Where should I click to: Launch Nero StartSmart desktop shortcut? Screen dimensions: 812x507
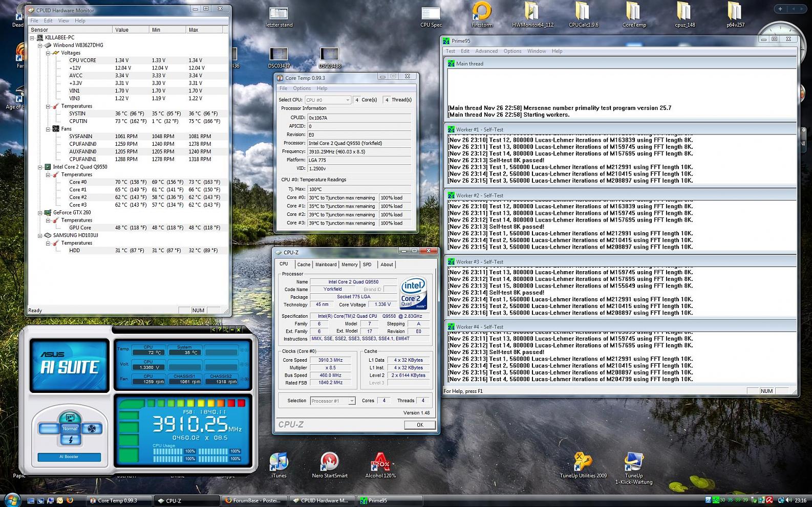point(330,465)
